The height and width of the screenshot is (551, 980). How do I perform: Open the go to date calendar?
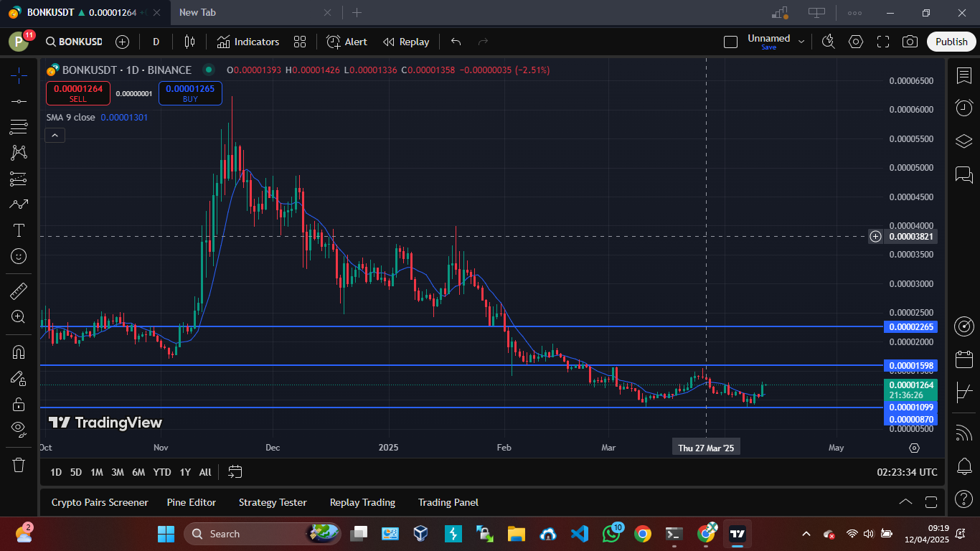pyautogui.click(x=235, y=472)
